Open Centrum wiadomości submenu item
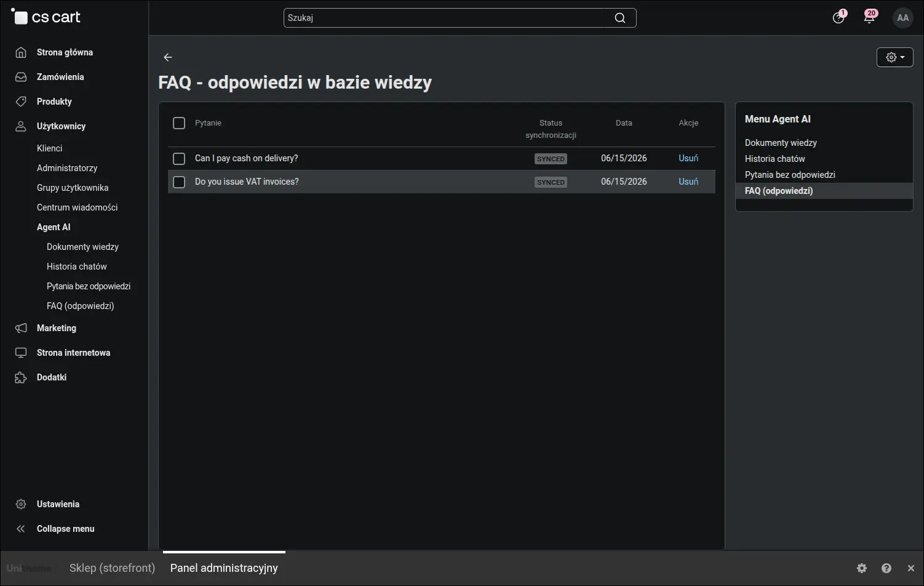 77,207
